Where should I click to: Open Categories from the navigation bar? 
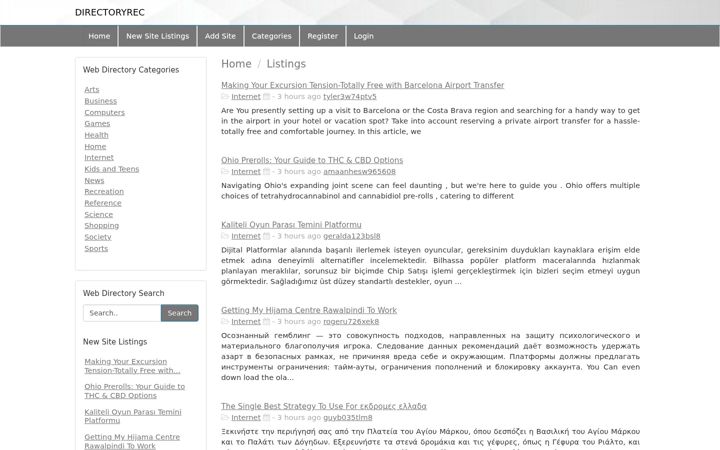[x=271, y=36]
